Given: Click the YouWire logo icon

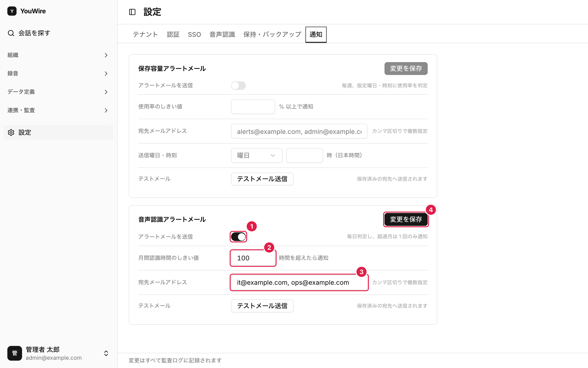Looking at the screenshot, I should point(12,11).
